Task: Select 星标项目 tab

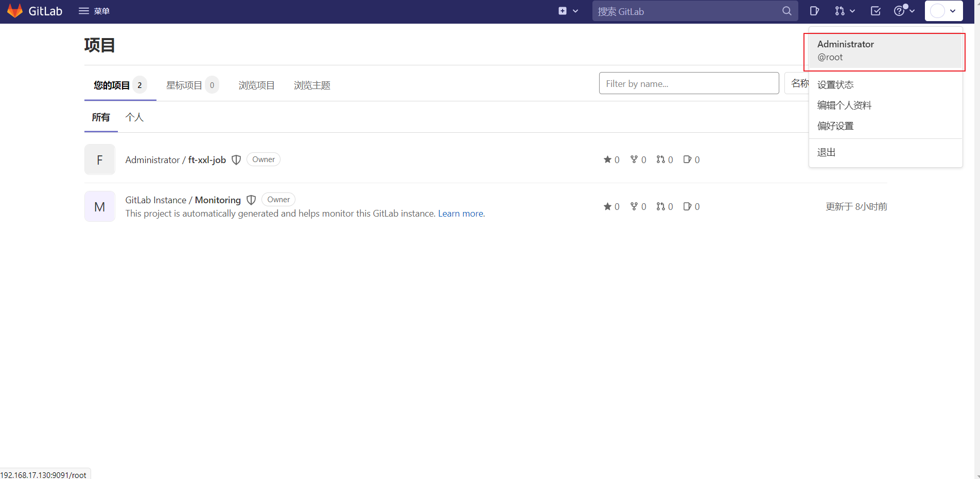Action: [x=183, y=85]
